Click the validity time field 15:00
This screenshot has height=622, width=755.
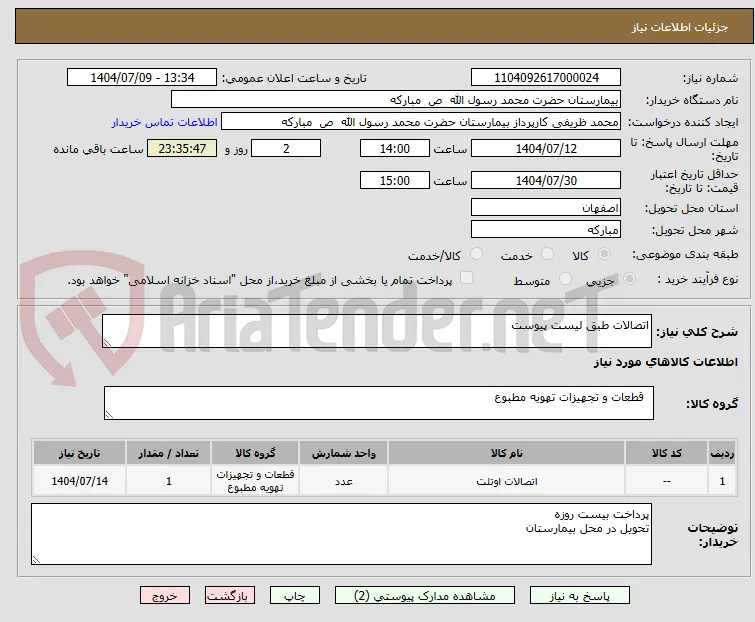(395, 181)
